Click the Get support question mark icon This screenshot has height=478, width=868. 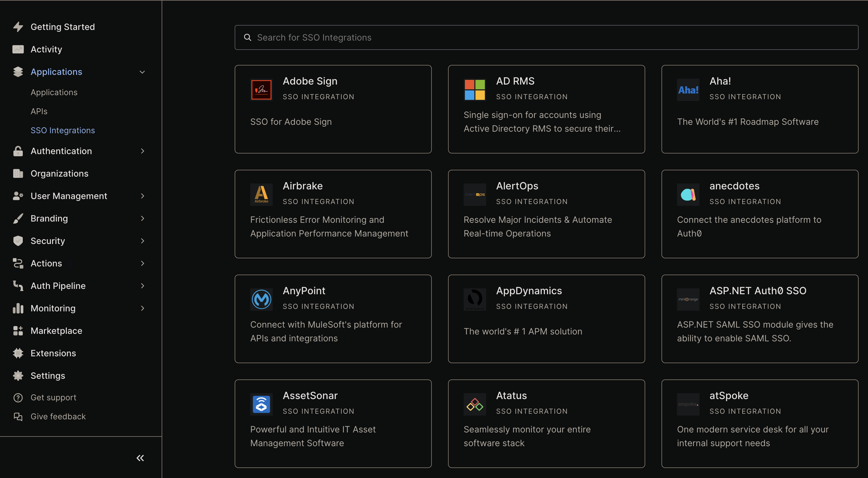18,398
